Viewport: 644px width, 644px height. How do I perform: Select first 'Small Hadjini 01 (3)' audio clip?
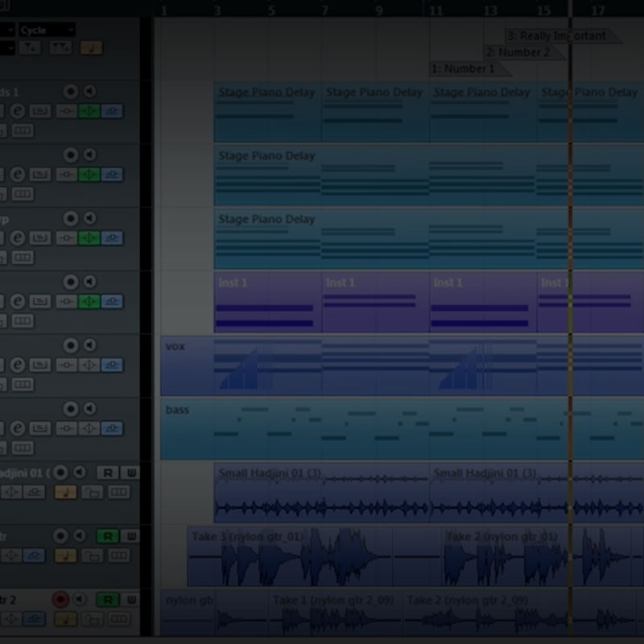tap(321, 493)
